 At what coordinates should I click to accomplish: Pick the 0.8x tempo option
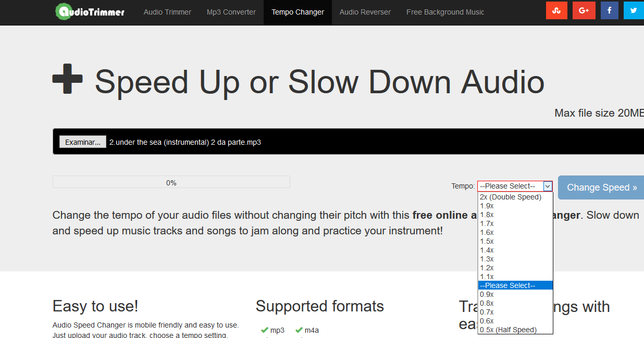coord(487,303)
